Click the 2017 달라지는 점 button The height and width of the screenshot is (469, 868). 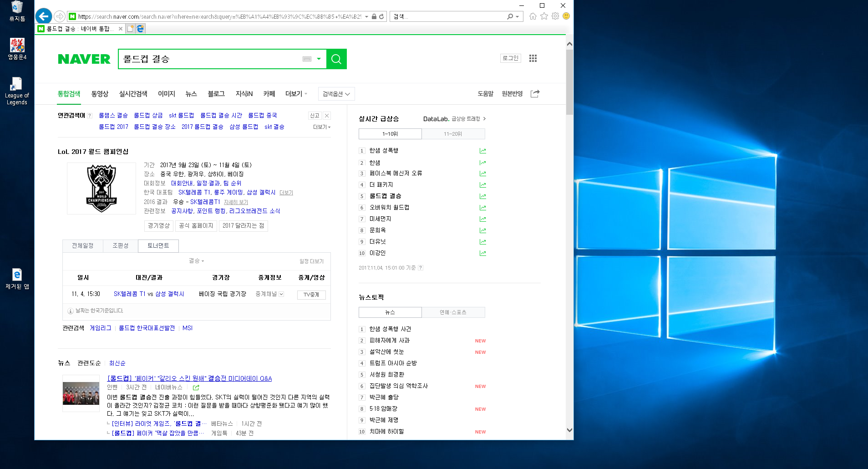[x=243, y=226]
